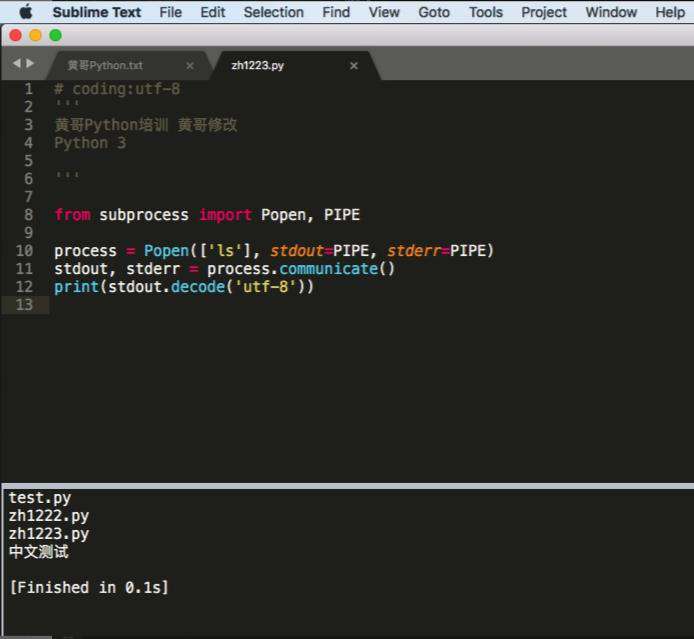
Task: Close the zh1223.py tab
Action: pyautogui.click(x=354, y=66)
